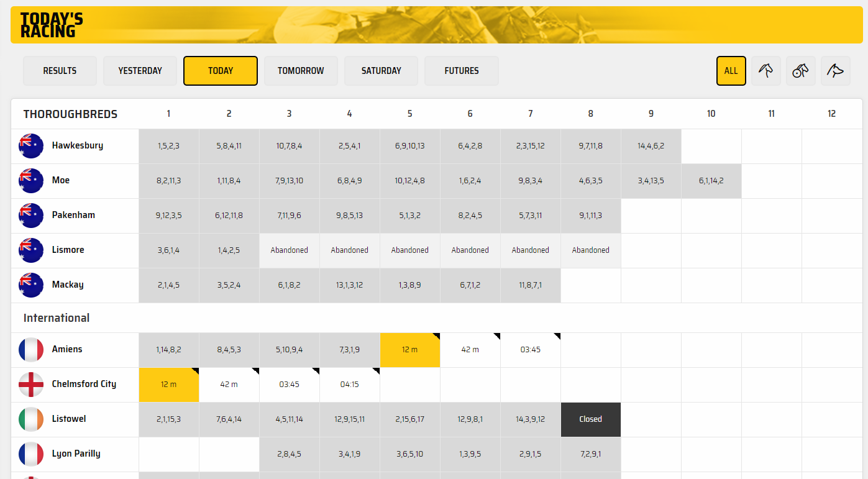The width and height of the screenshot is (868, 479).
Task: Open the Results tab
Action: click(60, 71)
